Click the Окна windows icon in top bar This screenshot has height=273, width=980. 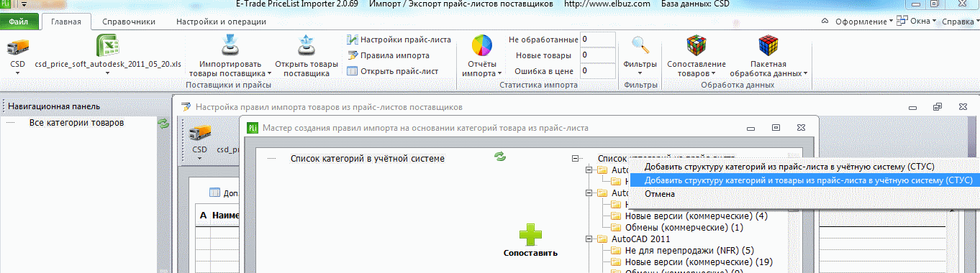902,21
